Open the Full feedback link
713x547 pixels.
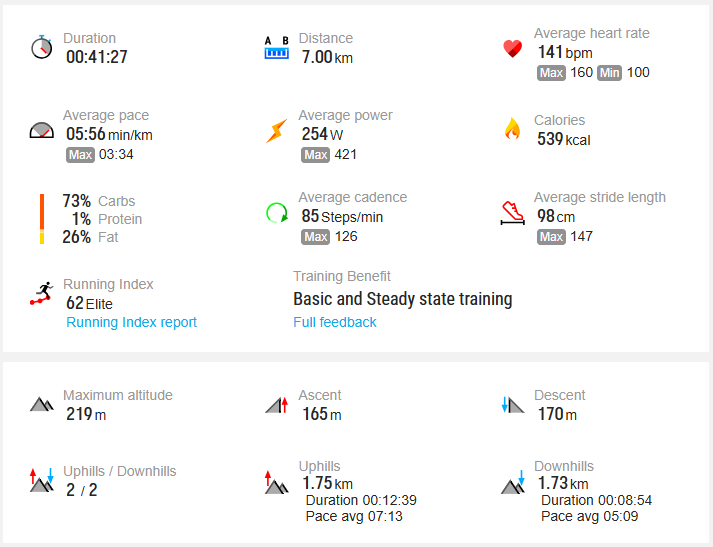(x=335, y=322)
